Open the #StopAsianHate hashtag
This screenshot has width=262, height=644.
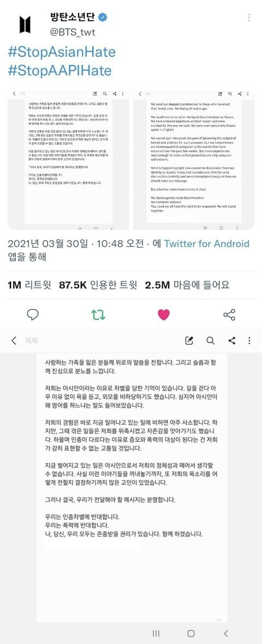pyautogui.click(x=62, y=52)
